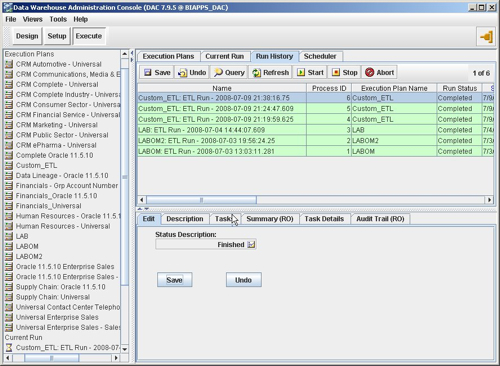Select the LABOM2: ETL Run row
The width and height of the screenshot is (500, 366).
315,141
